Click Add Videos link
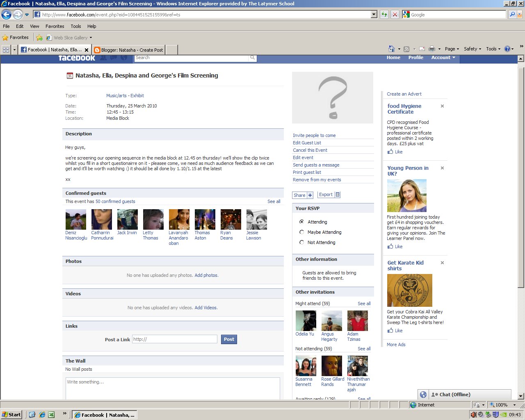The image size is (525, 420). pyautogui.click(x=206, y=308)
